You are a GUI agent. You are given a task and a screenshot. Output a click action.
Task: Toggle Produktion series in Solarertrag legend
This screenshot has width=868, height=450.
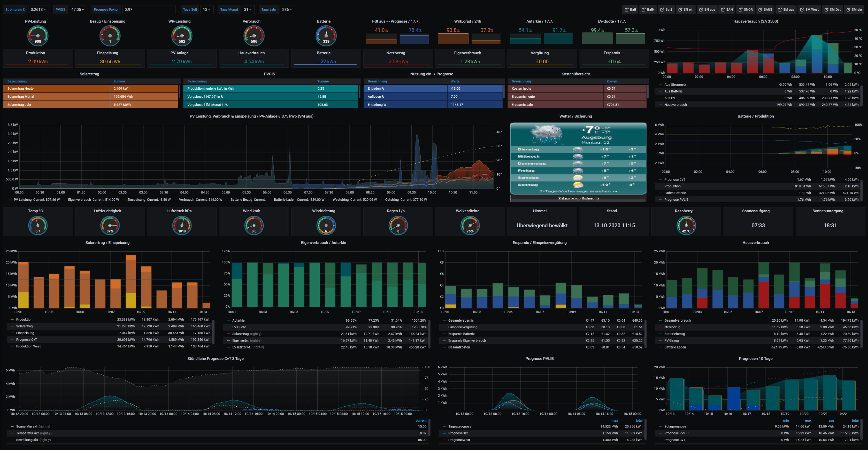click(24, 319)
